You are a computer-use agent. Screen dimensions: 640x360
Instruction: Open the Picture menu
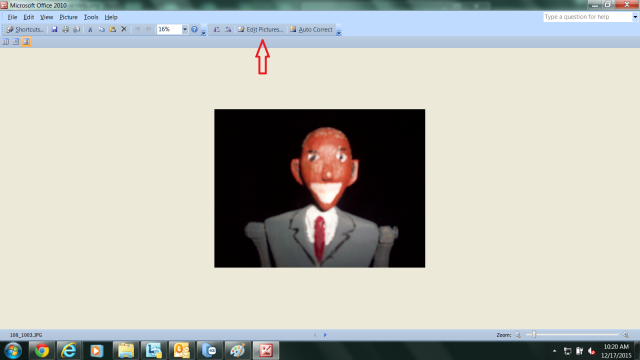pyautogui.click(x=68, y=17)
